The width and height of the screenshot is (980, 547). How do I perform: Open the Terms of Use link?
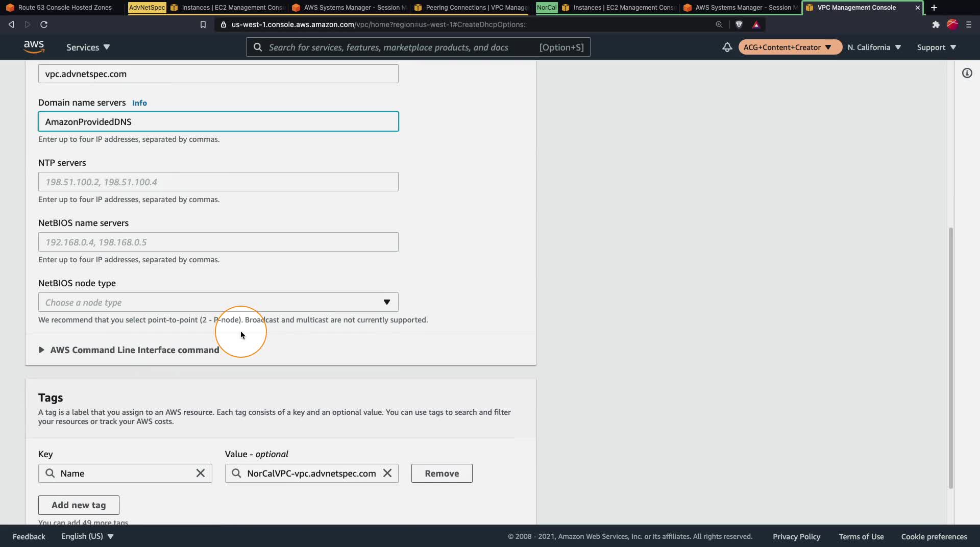(861, 536)
